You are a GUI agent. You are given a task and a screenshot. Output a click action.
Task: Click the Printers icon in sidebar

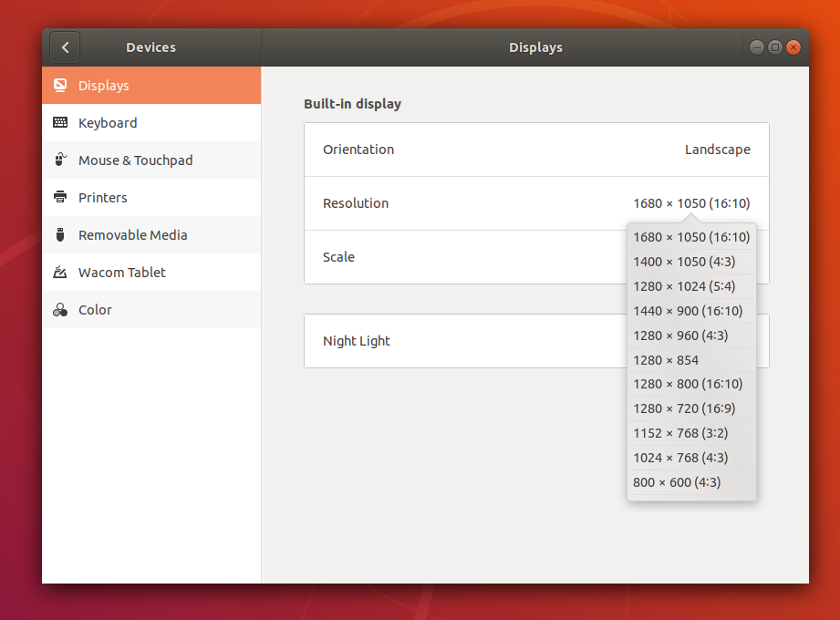pyautogui.click(x=60, y=197)
